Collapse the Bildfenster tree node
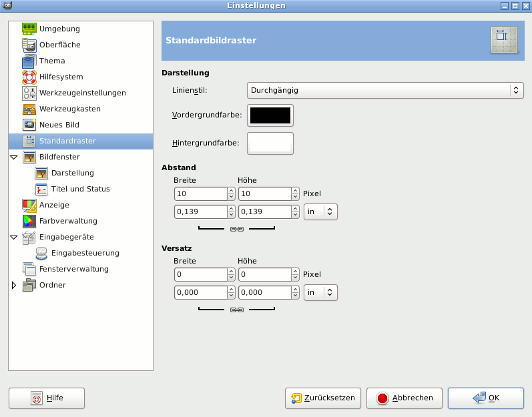Viewport: 532px width, 417px height. click(14, 157)
